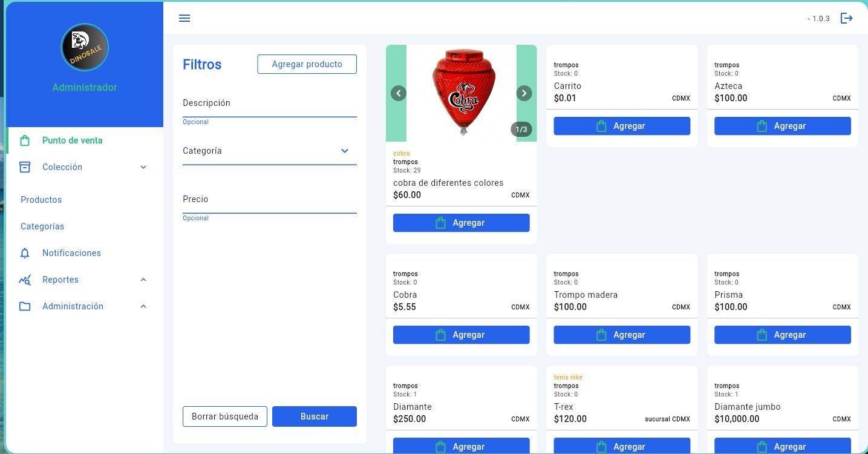Click the Dinosale logo avatar
Screen dimensions: 868x454
pyautogui.click(x=85, y=47)
